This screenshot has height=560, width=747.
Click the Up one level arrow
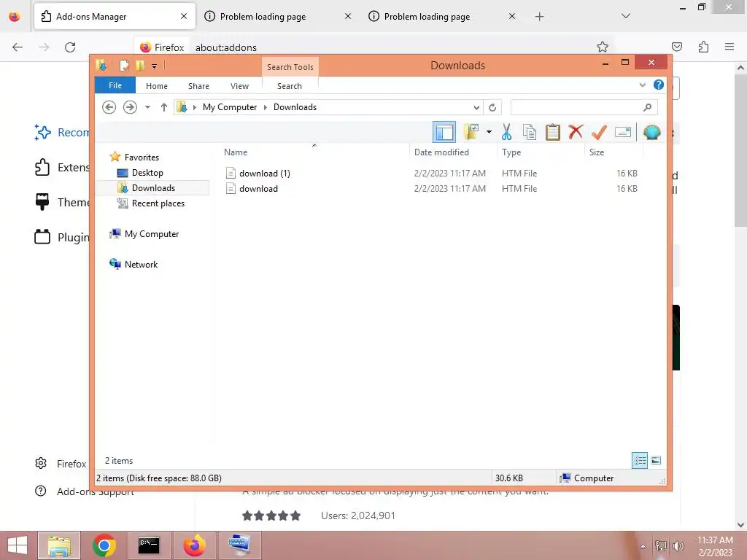(164, 107)
